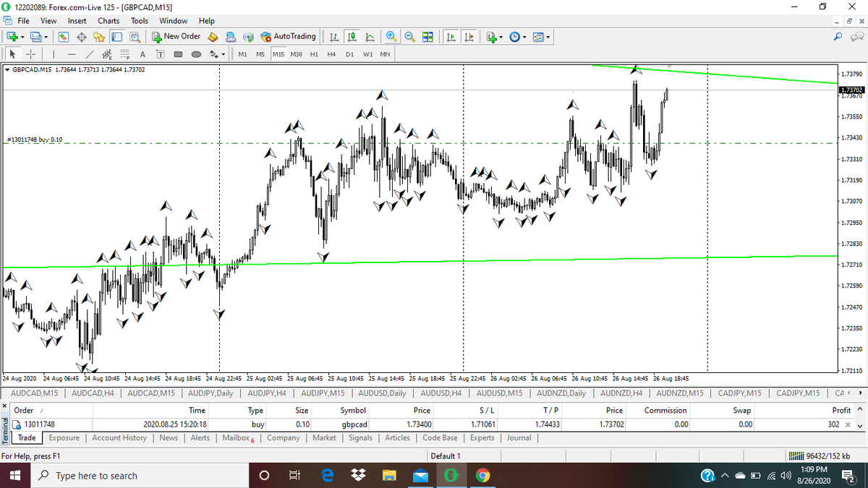Click the search magnifier icon top right
This screenshot has height=488, width=868.
[x=839, y=36]
